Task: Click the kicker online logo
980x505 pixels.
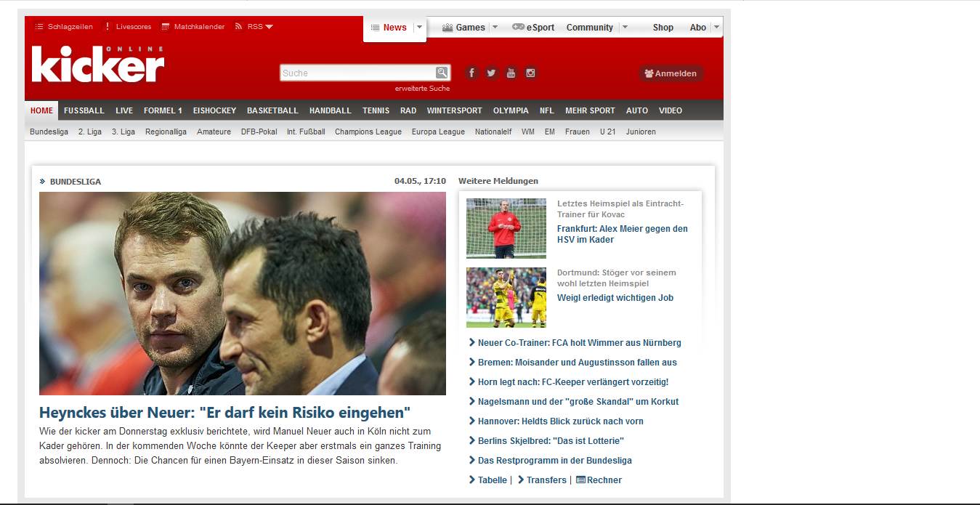Action: 98,65
